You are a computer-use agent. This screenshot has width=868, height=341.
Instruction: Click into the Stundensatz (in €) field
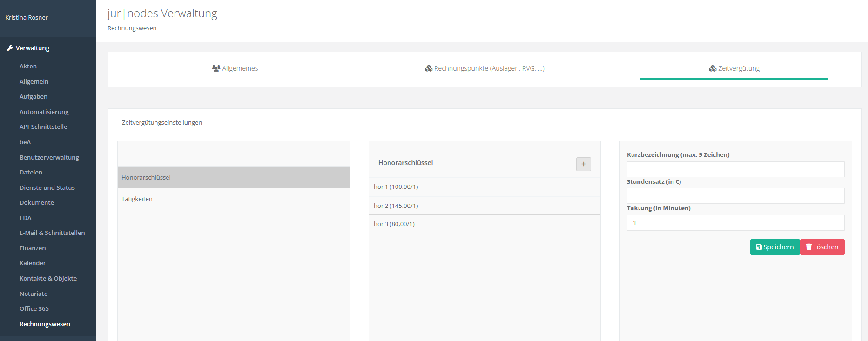(x=735, y=196)
